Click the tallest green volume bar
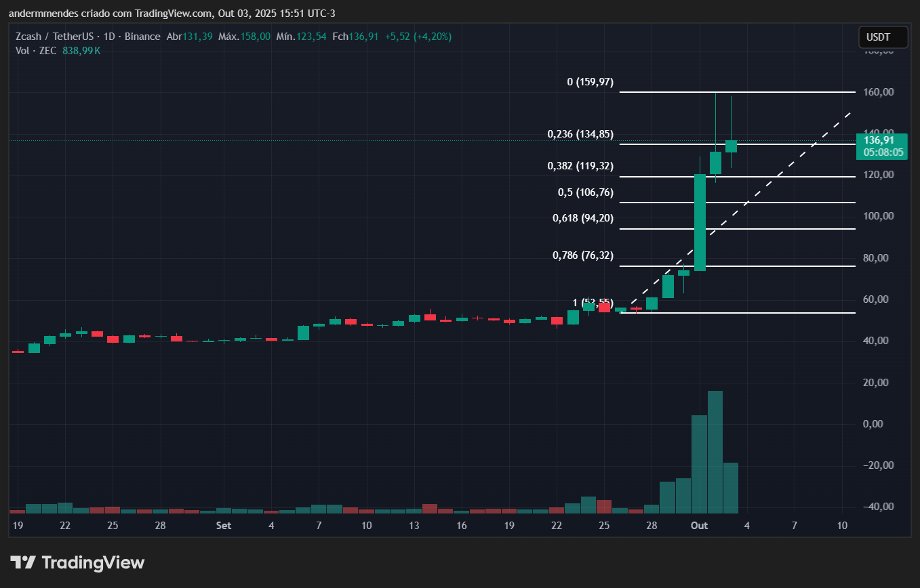 pyautogui.click(x=715, y=451)
